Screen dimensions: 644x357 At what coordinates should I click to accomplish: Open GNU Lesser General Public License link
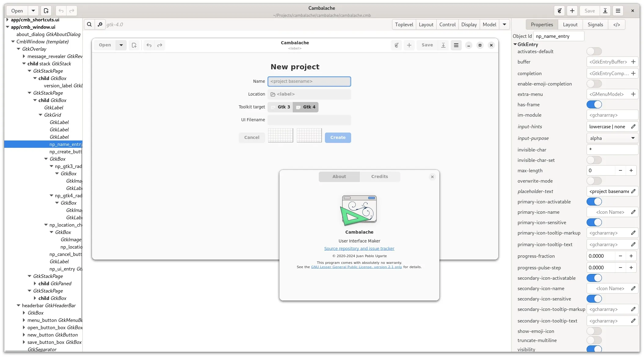(356, 267)
